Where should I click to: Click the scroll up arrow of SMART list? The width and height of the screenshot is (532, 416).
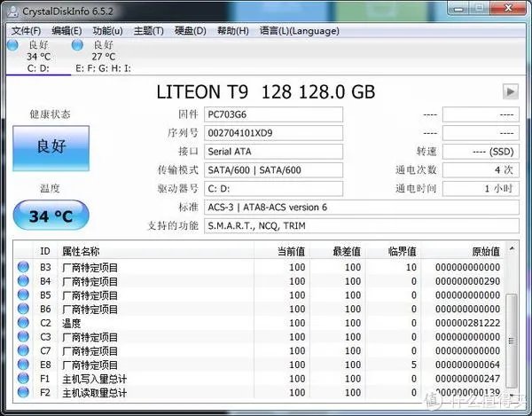click(512, 248)
